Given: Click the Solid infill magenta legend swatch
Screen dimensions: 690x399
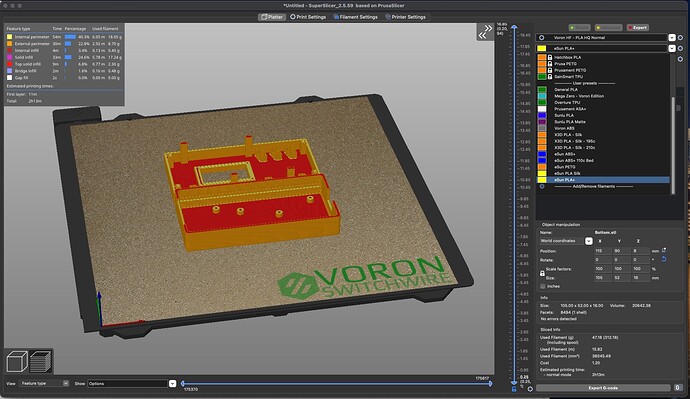Looking at the screenshot, I should (x=9, y=57).
